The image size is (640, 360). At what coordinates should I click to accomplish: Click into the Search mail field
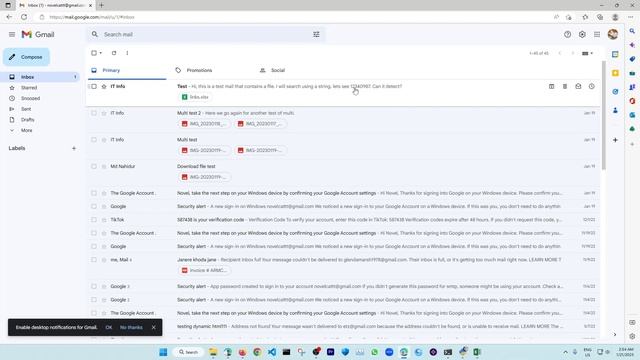point(204,35)
